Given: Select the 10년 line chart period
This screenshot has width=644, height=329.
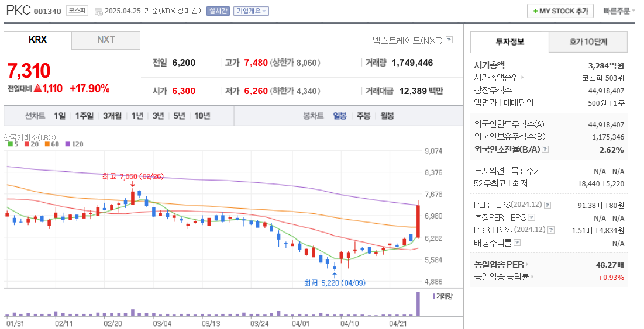Looking at the screenshot, I should [202, 116].
